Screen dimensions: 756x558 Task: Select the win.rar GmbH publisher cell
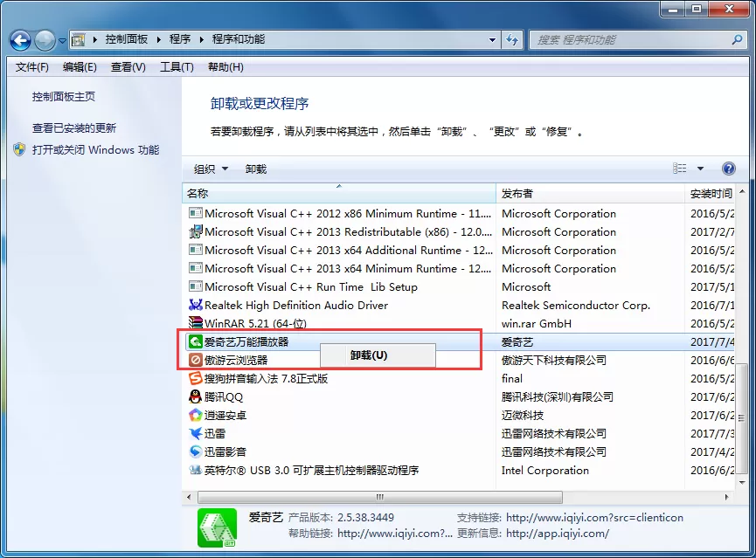tap(536, 323)
